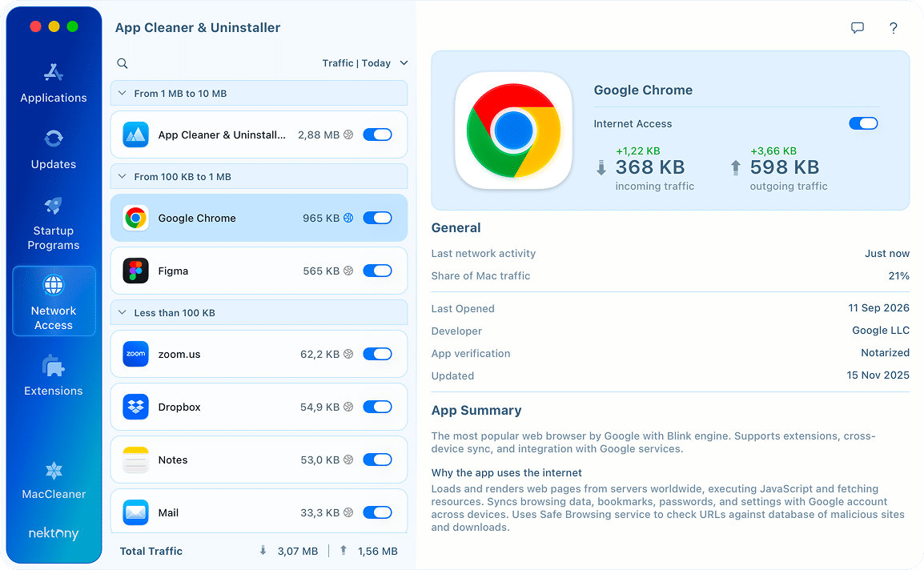Click the Total Traffic label
This screenshot has height=570, width=924.
pyautogui.click(x=151, y=551)
